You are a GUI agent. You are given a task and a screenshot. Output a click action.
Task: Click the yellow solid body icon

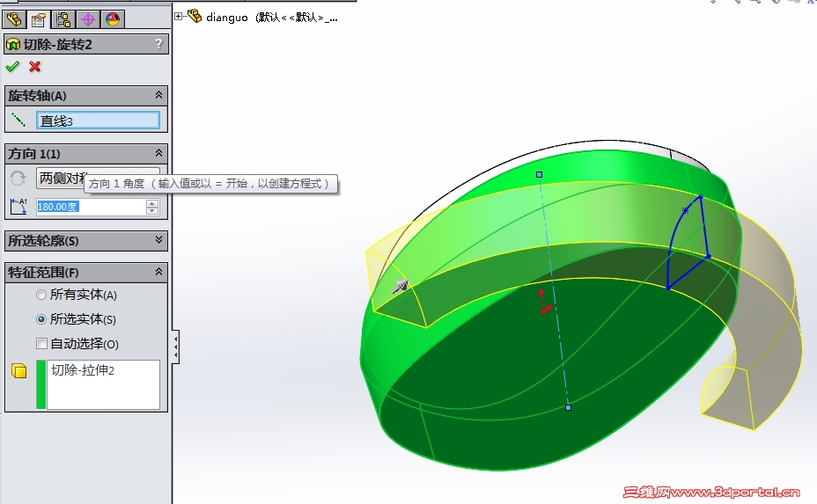18,370
